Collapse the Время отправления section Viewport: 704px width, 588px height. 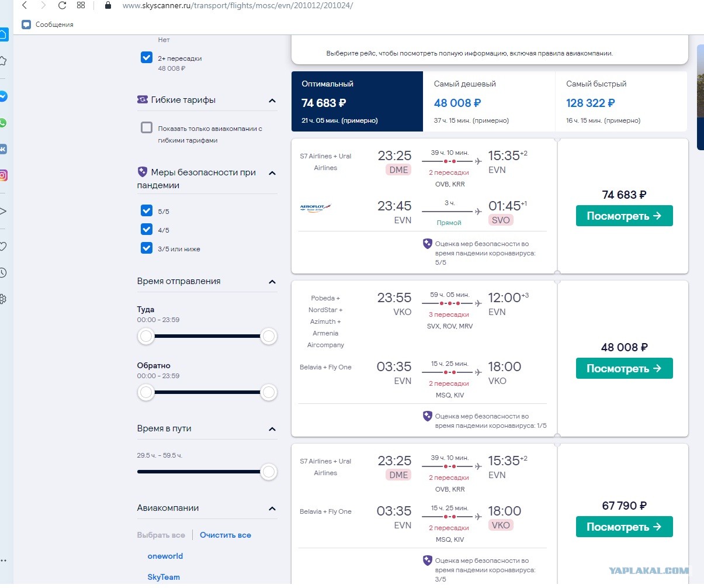(272, 282)
